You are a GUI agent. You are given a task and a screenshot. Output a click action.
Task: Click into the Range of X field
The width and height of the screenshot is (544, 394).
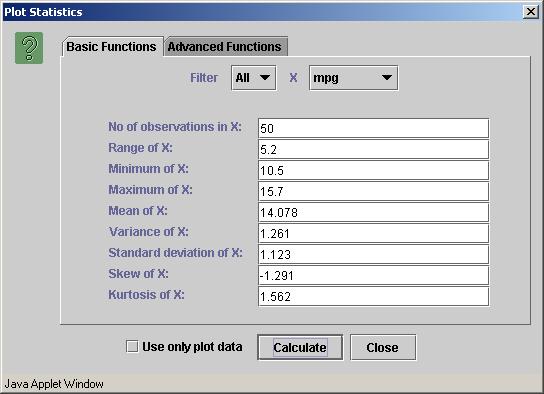point(374,149)
